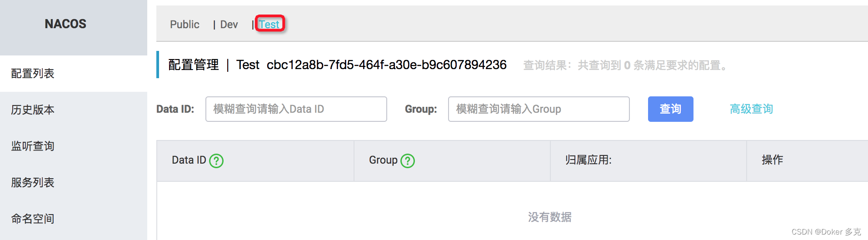868x240 pixels.
Task: Open the 高级查询 advanced search link
Action: click(751, 109)
